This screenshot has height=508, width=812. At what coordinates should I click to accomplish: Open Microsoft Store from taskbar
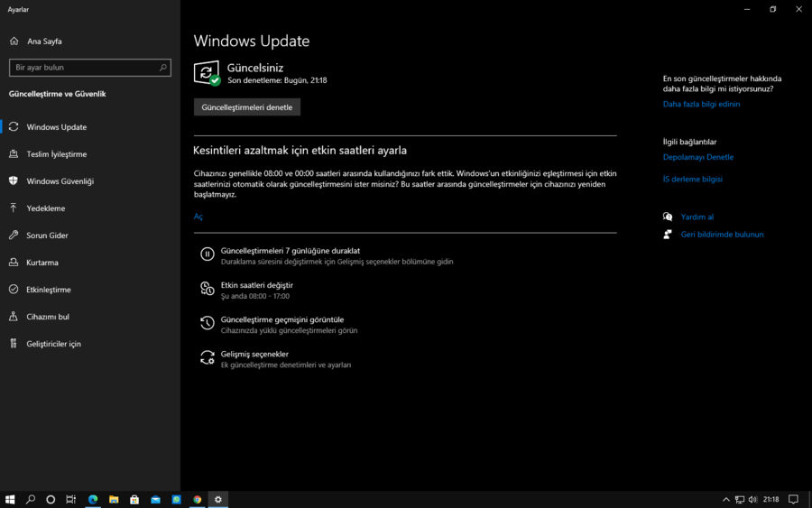pyautogui.click(x=134, y=500)
